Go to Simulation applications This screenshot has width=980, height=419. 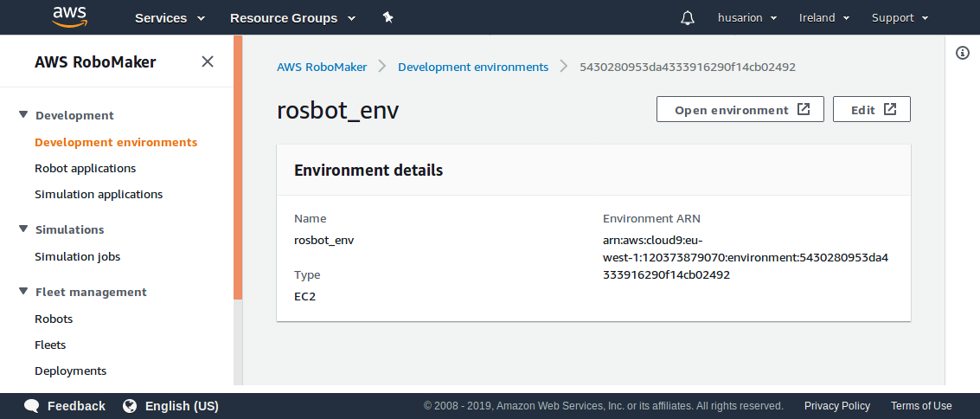pyautogui.click(x=99, y=195)
